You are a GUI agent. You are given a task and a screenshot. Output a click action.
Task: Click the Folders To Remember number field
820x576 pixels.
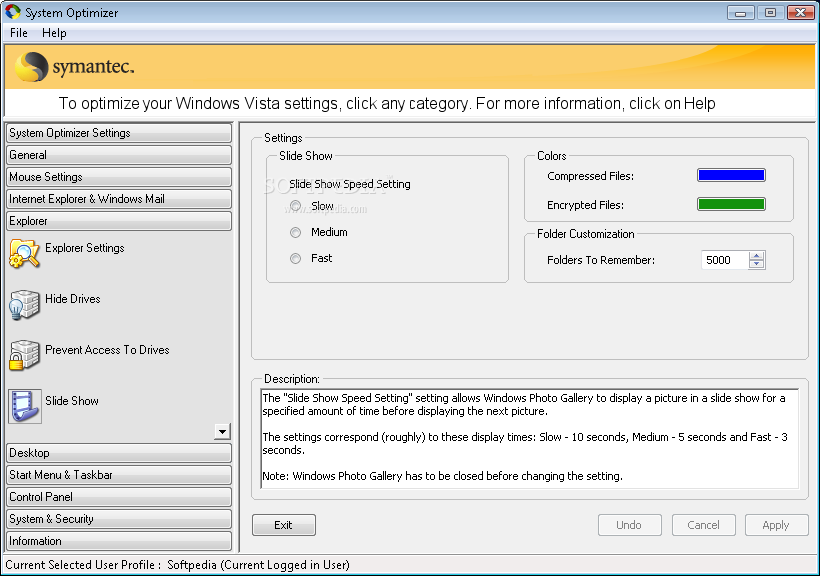[725, 260]
